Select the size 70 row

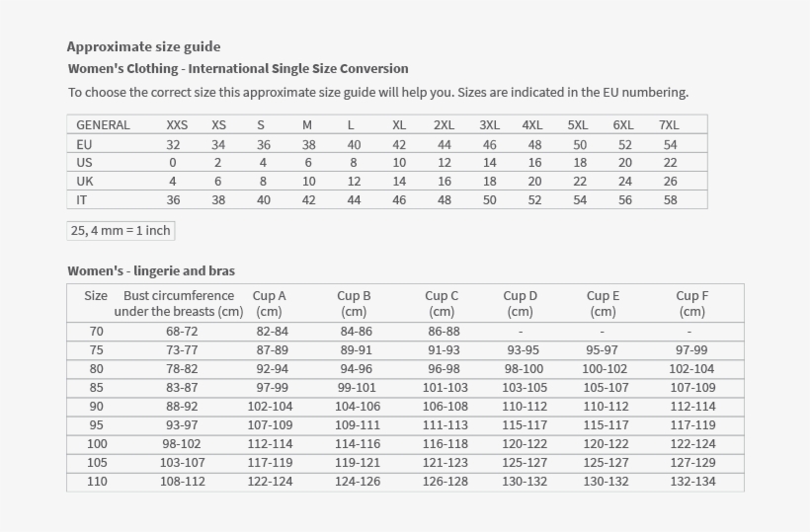(x=96, y=332)
